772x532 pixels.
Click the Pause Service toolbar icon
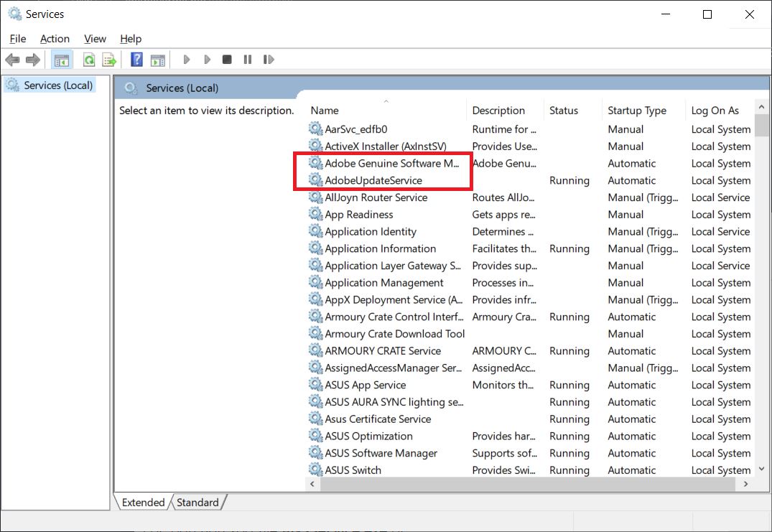point(248,60)
